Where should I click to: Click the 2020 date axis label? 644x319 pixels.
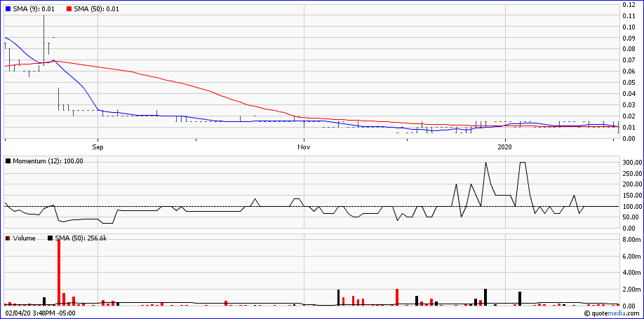point(505,147)
